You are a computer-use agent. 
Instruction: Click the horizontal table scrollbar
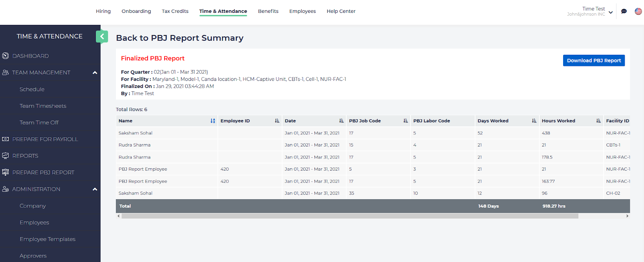point(349,216)
